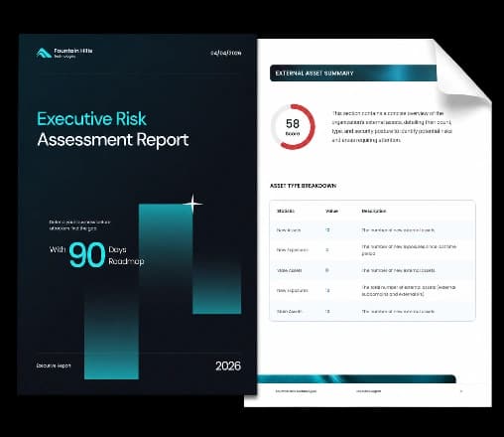Screen dimensions: 504x437
Task: Click the large "90" number
Action: 87,254
